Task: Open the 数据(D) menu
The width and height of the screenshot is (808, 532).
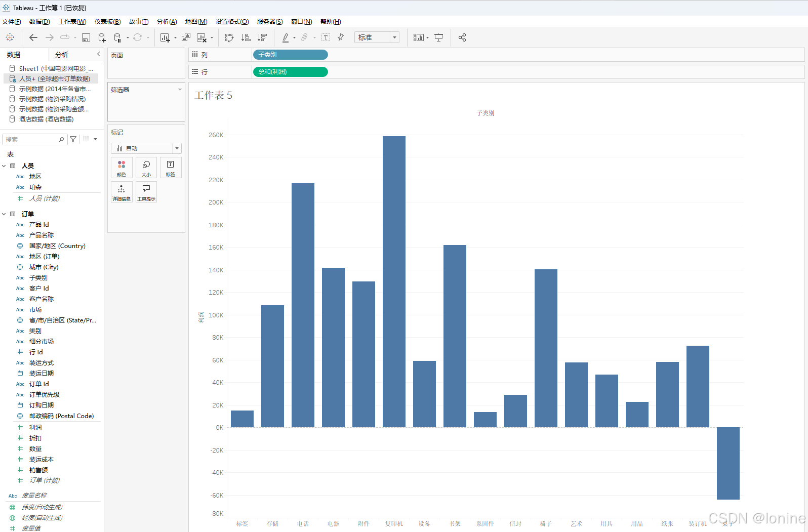Action: 39,22
